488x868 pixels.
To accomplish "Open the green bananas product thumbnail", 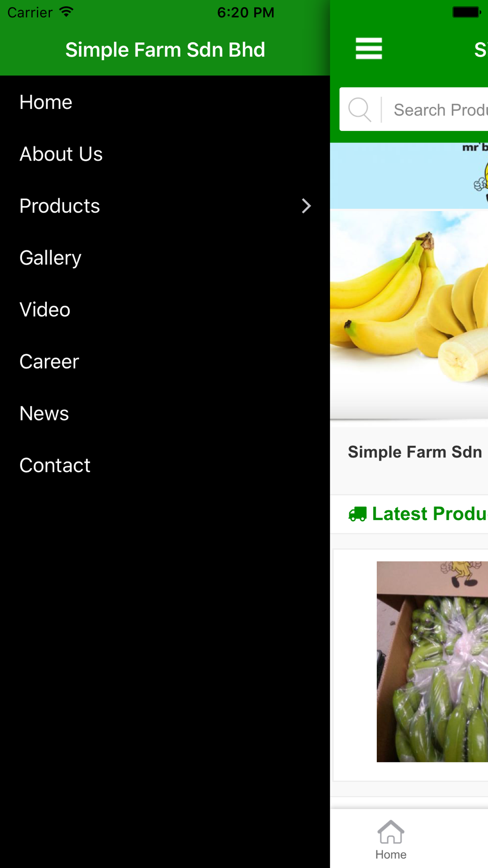I will point(432,661).
